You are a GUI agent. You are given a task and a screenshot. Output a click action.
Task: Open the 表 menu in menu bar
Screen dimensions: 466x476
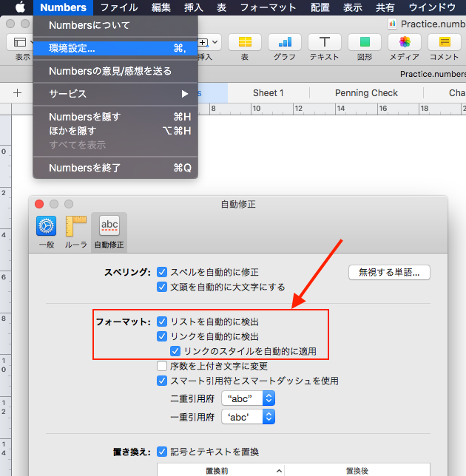[221, 7]
